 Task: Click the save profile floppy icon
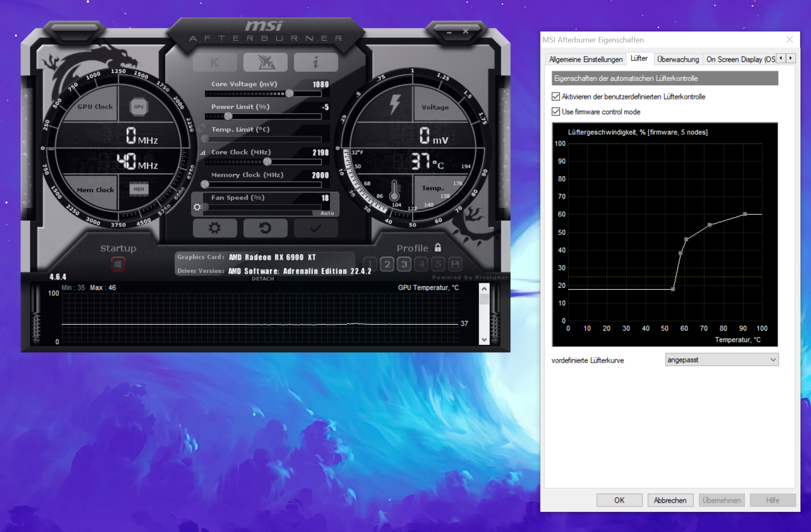pyautogui.click(x=455, y=264)
